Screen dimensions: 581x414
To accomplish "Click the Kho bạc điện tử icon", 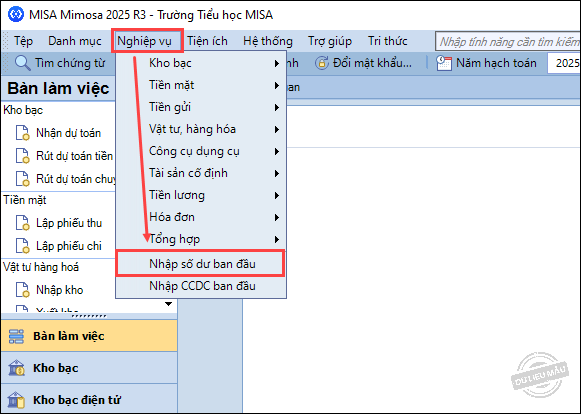I will [16, 400].
